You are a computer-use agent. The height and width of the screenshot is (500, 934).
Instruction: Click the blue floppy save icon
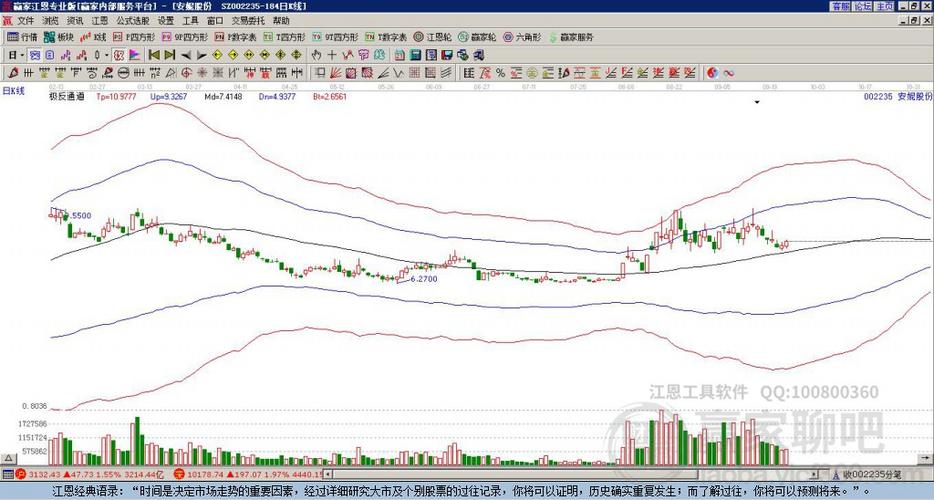pos(447,55)
